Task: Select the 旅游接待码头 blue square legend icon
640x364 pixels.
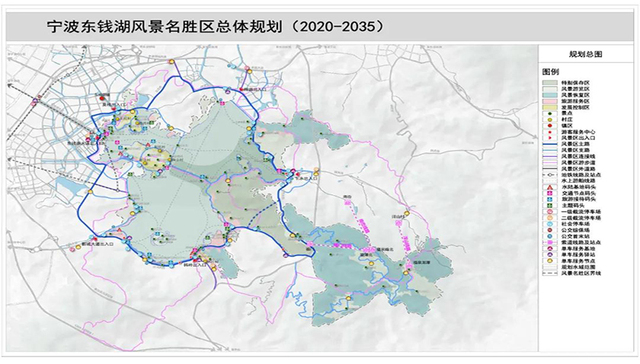Action: tap(550, 200)
